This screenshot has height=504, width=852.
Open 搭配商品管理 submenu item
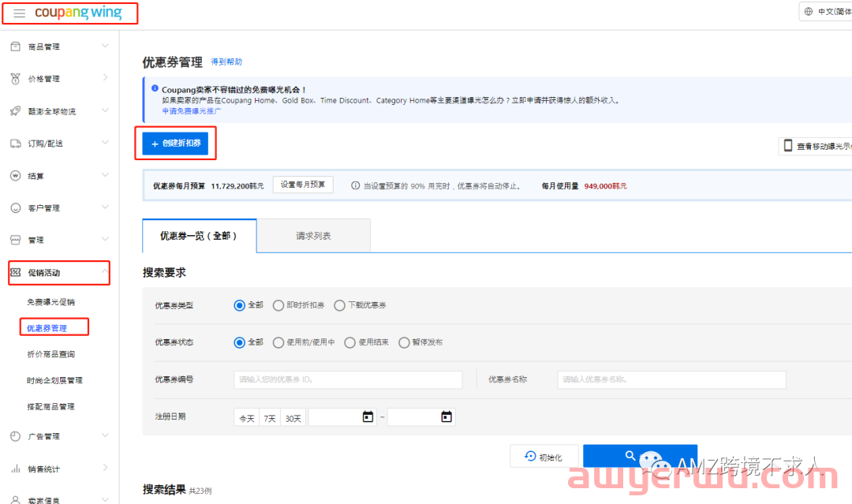[51, 406]
